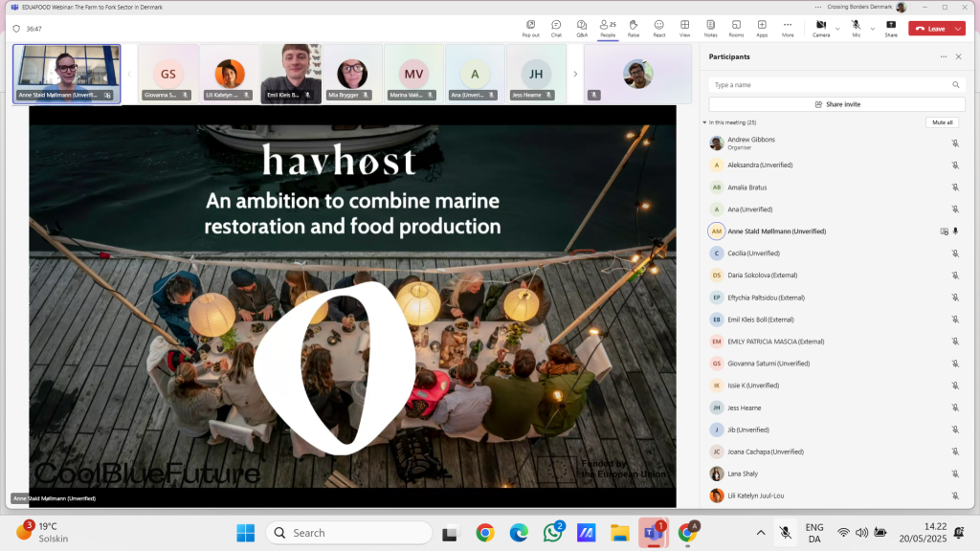Click the Mute all button
This screenshot has width=980, height=551.
[942, 122]
